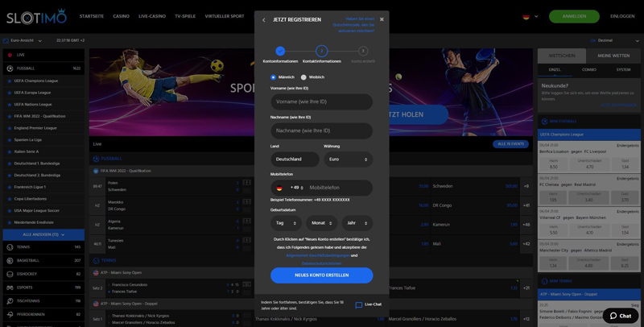The image size is (644, 327).
Task: Open the Live-Casino menu item
Action: click(152, 16)
